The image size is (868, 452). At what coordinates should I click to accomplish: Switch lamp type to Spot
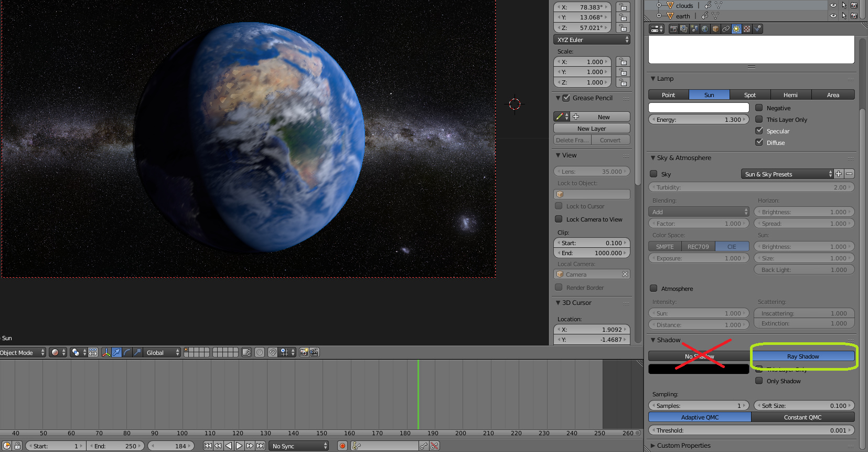click(x=750, y=95)
